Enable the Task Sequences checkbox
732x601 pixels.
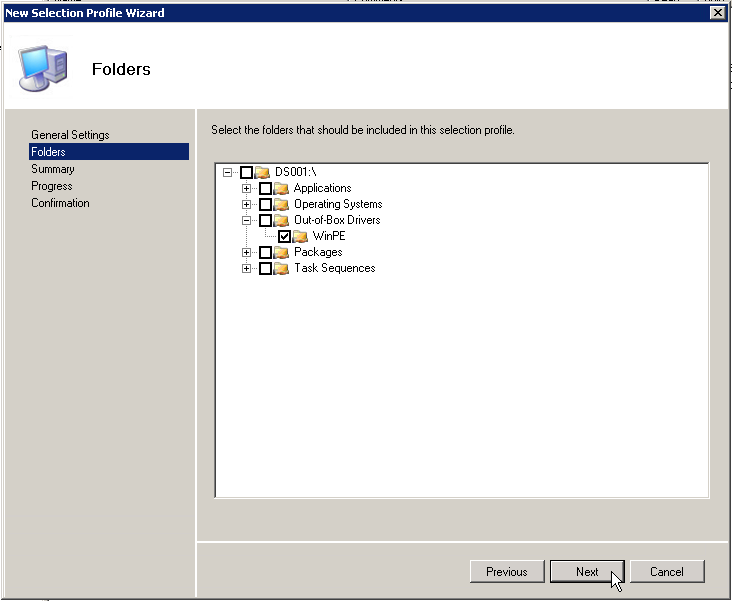tap(265, 268)
